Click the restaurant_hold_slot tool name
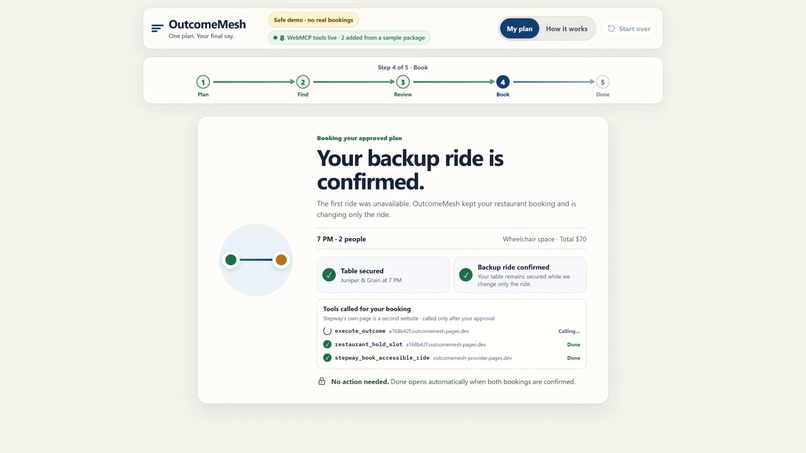This screenshot has height=453, width=806. tap(369, 345)
